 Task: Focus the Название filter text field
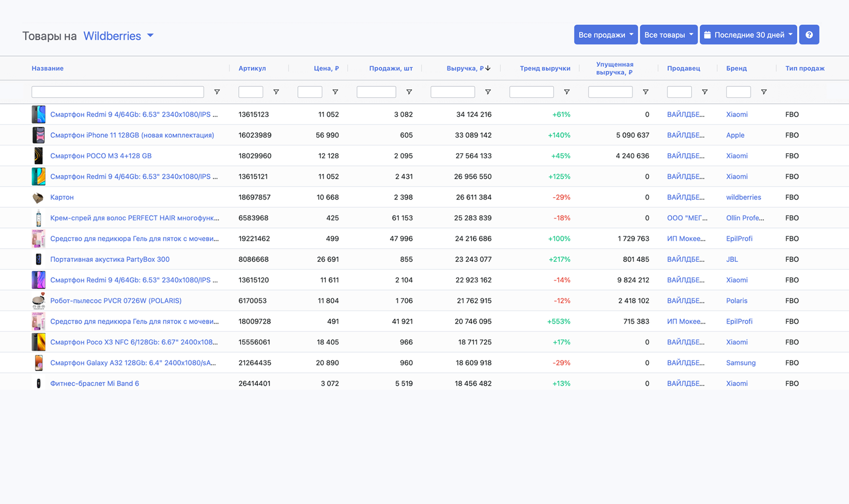(117, 92)
